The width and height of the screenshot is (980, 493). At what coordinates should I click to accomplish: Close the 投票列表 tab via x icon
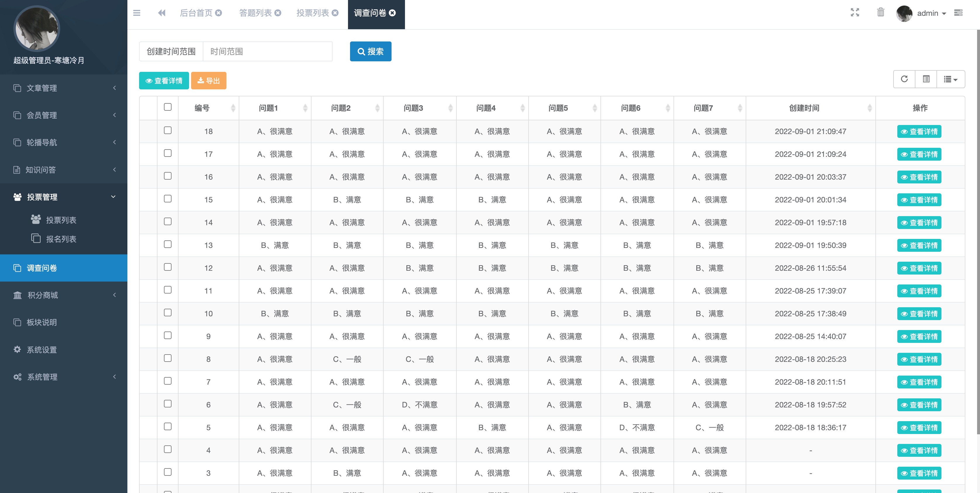coord(335,13)
